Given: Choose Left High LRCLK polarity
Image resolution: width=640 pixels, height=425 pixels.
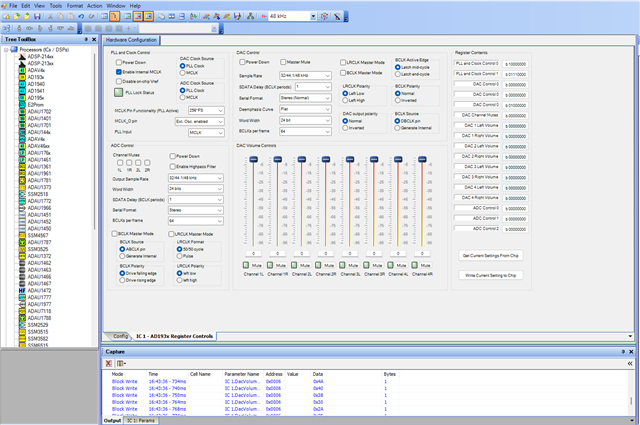Looking at the screenshot, I should click(x=345, y=100).
